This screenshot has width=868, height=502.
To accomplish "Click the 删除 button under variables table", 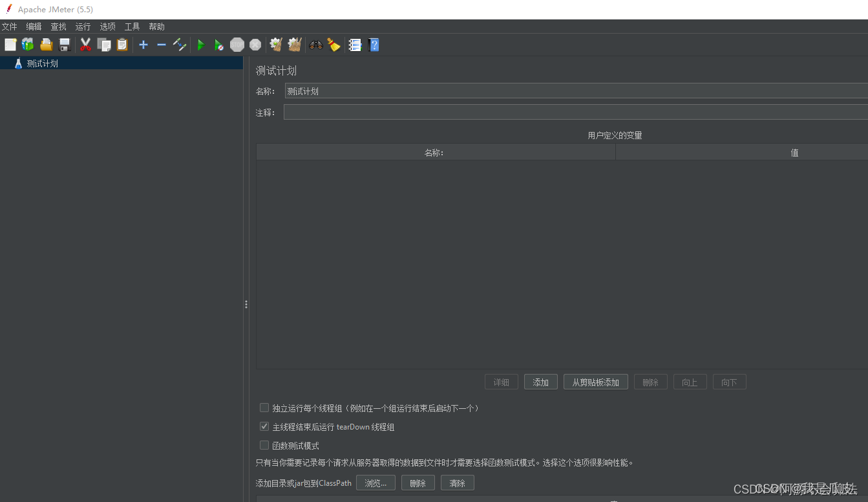I will pyautogui.click(x=651, y=382).
